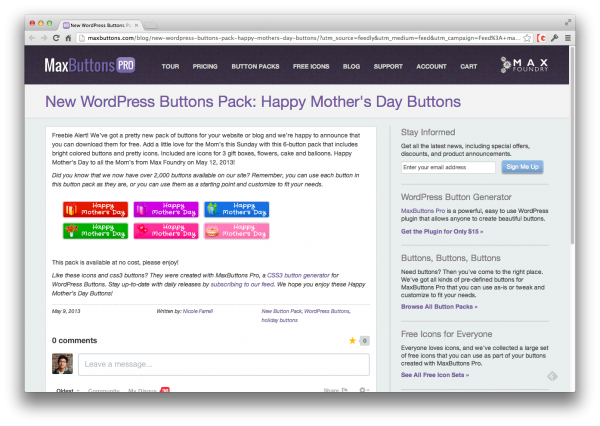This screenshot has width=600, height=426.
Task: Click the red Happy Mother's Day button
Action: 95,209
